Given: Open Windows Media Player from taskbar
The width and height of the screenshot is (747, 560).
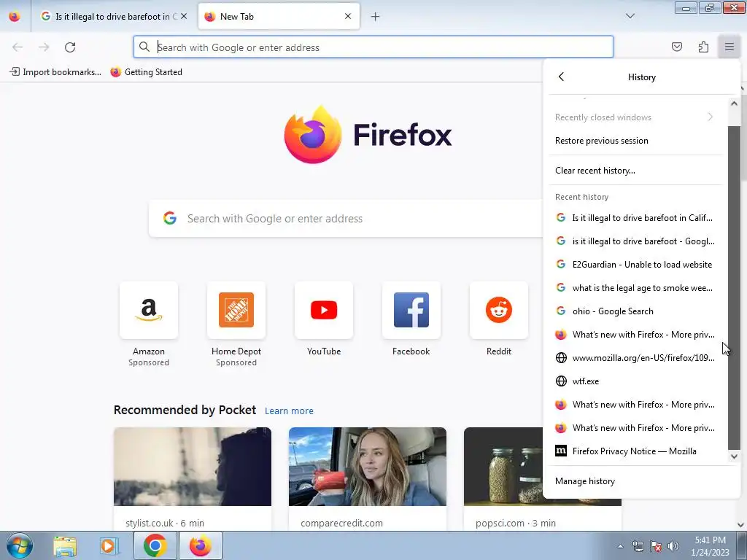Looking at the screenshot, I should (x=109, y=545).
